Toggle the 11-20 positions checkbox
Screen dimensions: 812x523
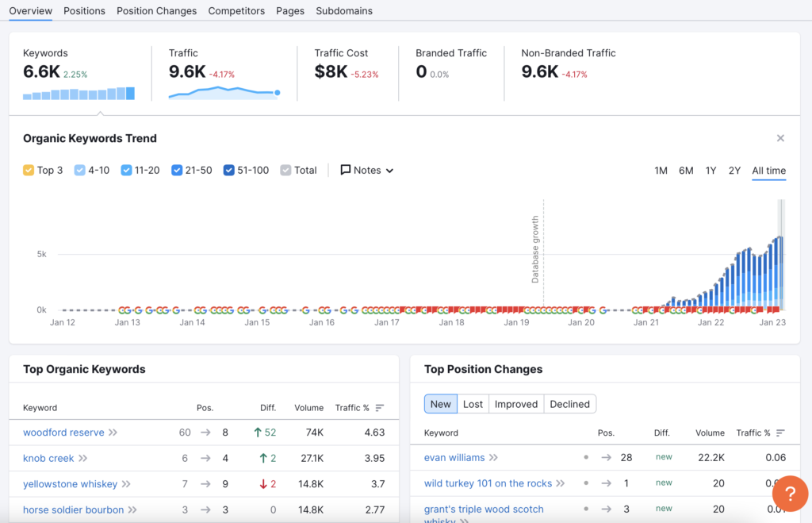126,170
